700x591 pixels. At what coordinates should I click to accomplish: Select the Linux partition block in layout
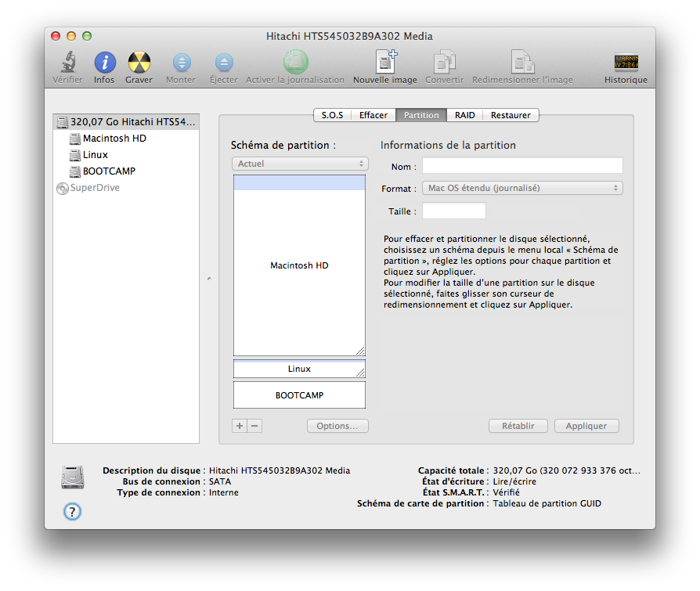coord(299,369)
